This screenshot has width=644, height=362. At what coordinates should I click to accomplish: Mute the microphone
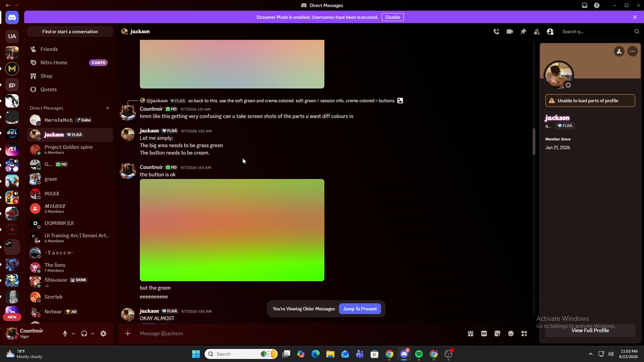tap(65, 333)
